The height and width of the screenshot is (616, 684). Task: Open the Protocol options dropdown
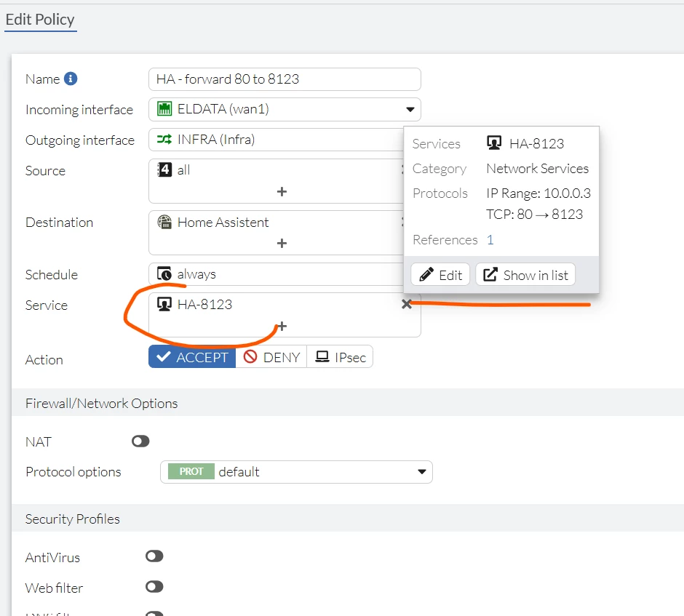pos(296,472)
